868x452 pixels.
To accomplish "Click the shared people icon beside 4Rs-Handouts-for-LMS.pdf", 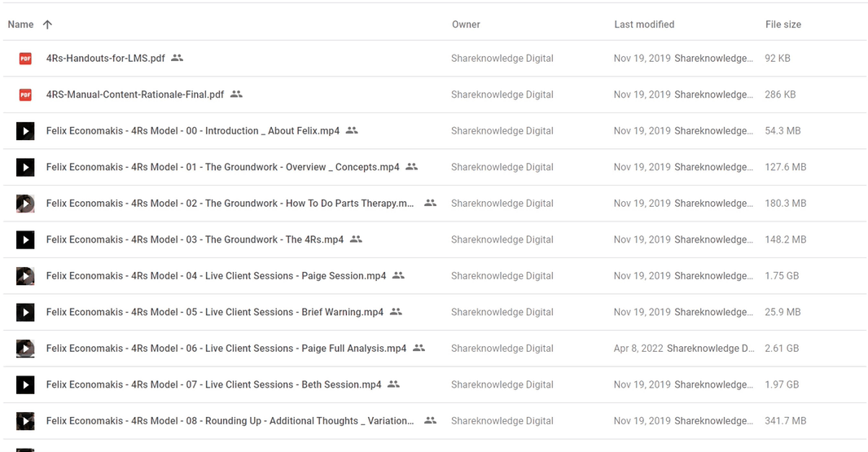I will pyautogui.click(x=178, y=58).
